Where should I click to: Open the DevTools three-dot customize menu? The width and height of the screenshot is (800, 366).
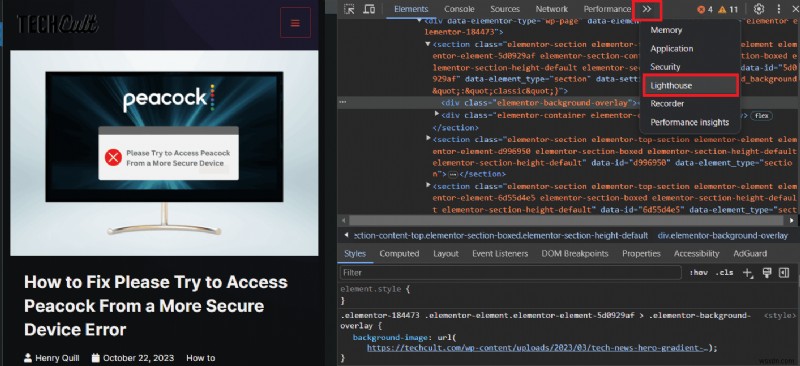tap(779, 9)
